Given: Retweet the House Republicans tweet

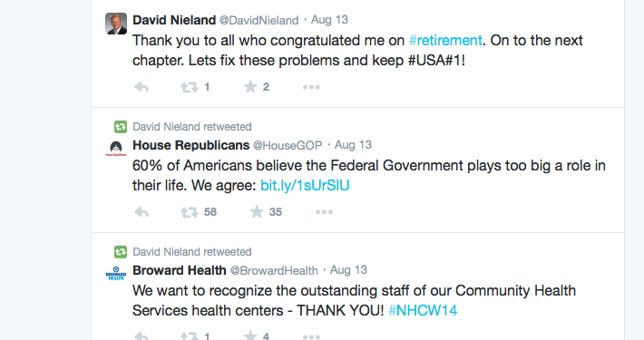Looking at the screenshot, I should tap(190, 212).
